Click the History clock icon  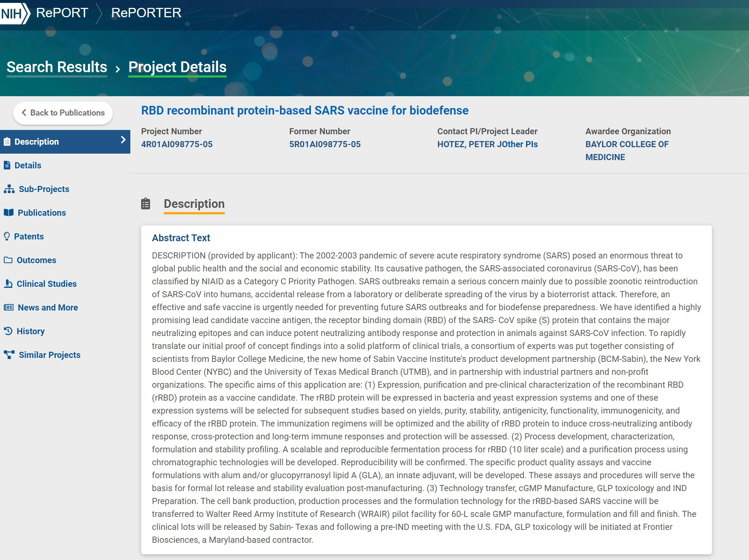pos(8,331)
